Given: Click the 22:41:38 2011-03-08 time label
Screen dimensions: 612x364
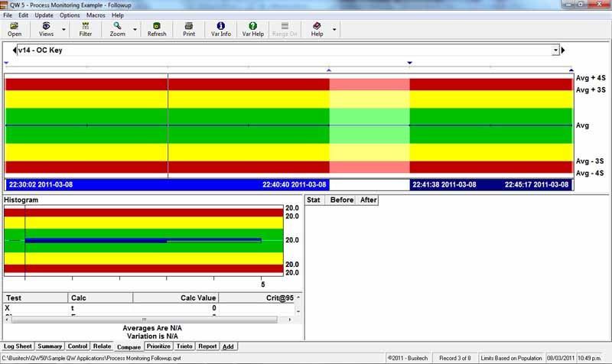Looking at the screenshot, I should [444, 184].
